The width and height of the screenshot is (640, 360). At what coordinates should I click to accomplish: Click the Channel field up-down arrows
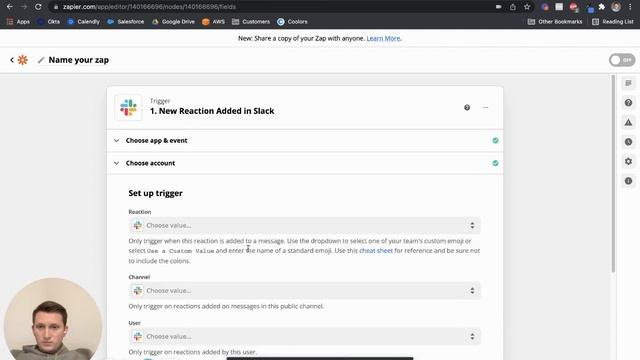click(472, 291)
